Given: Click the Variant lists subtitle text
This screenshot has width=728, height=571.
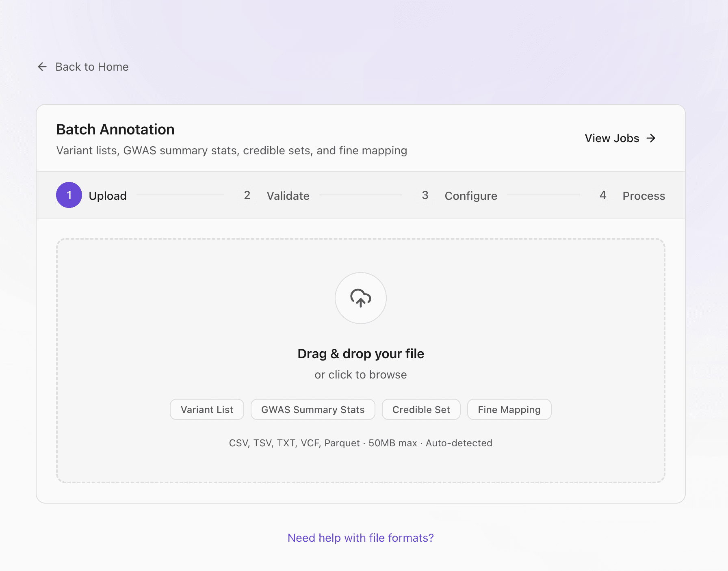Looking at the screenshot, I should point(232,150).
